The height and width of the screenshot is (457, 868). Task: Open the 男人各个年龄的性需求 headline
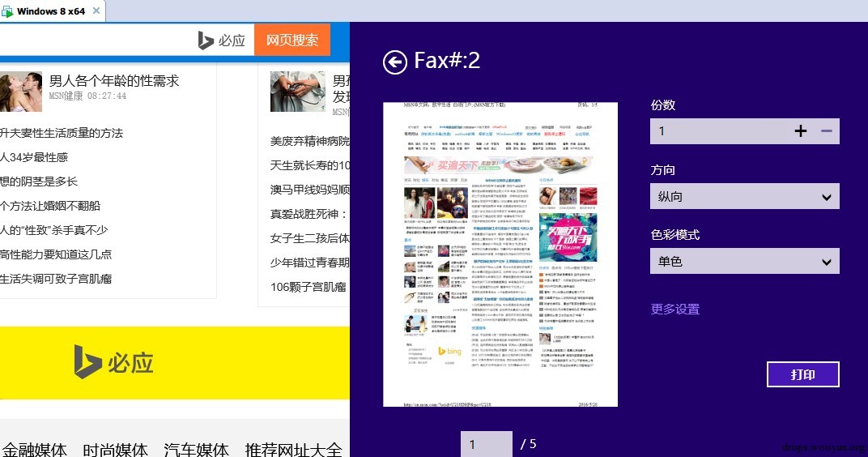[x=114, y=81]
